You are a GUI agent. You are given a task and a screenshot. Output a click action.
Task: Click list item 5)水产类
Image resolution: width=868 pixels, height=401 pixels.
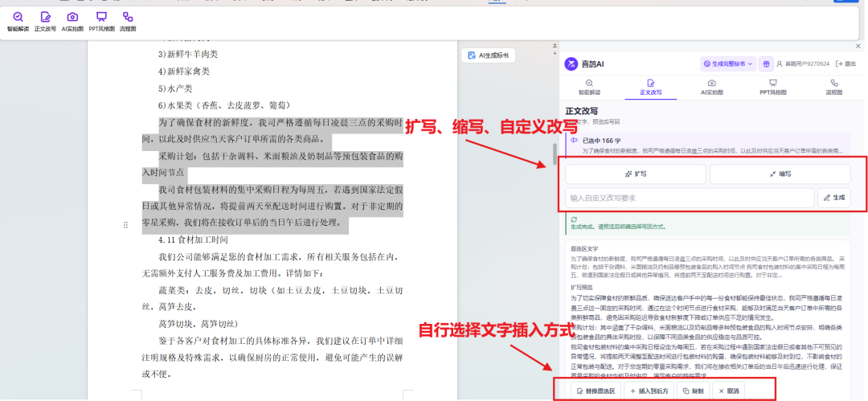point(175,88)
